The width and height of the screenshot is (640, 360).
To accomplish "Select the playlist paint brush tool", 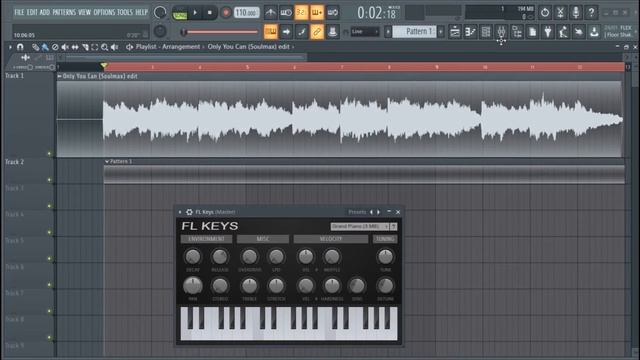I will [x=45, y=47].
